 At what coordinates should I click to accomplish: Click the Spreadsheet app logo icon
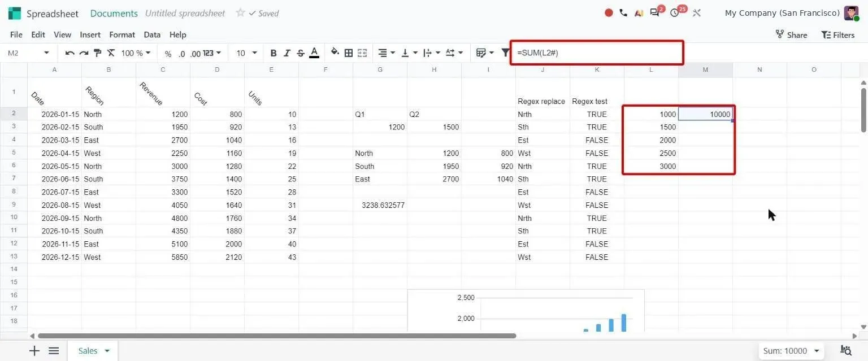pos(15,13)
